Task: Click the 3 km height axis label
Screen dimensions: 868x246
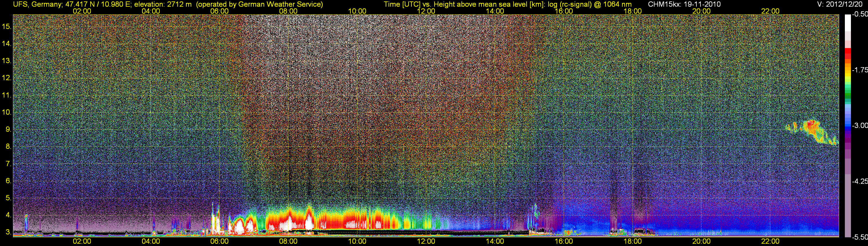Action: tap(8, 232)
